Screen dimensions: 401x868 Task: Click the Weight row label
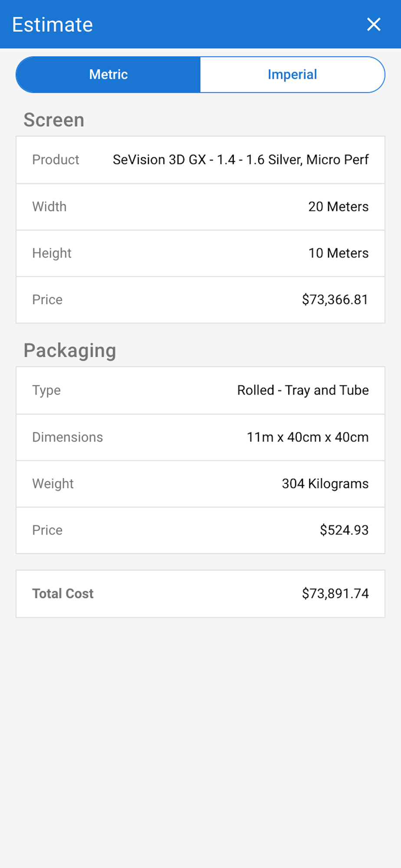point(53,483)
